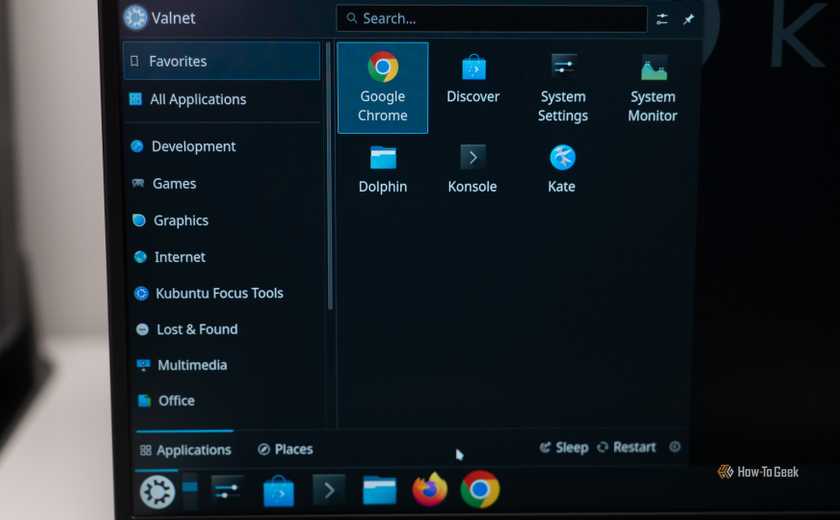Focus the Search field
Screen dimensions: 840x520
pos(492,19)
